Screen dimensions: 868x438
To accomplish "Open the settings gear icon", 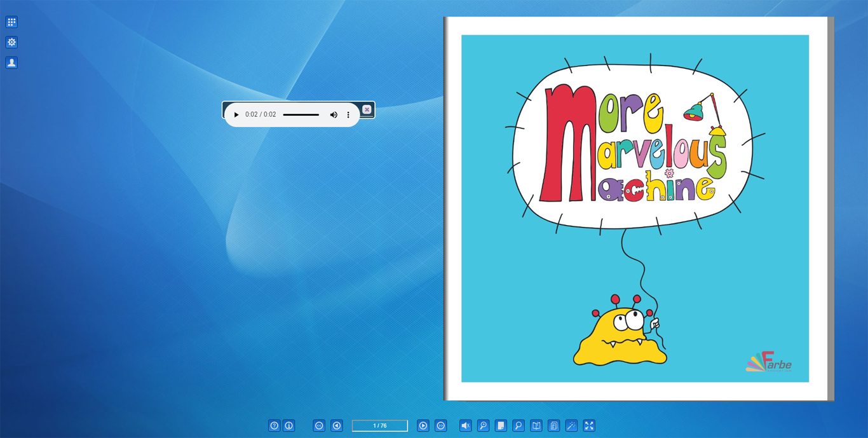I will (x=11, y=43).
